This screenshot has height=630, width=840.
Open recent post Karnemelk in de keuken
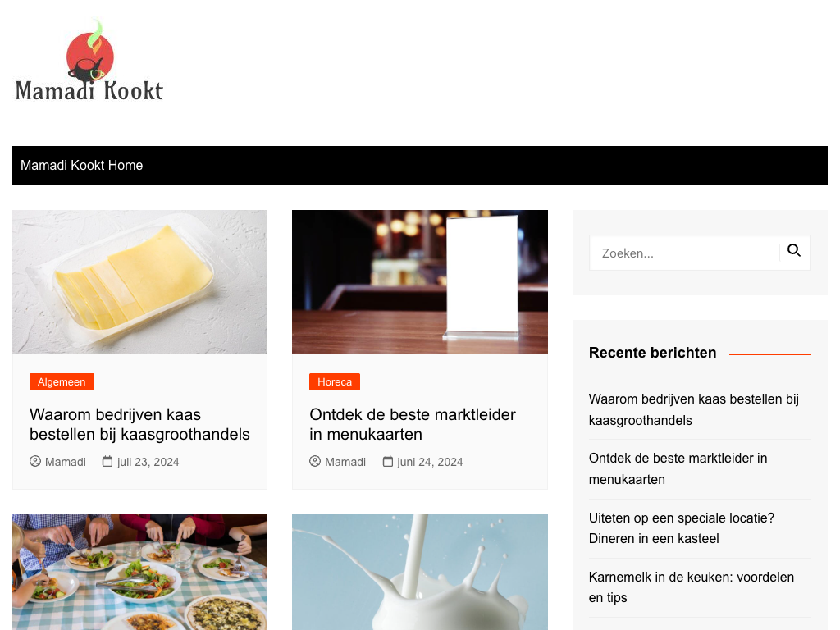point(691,587)
